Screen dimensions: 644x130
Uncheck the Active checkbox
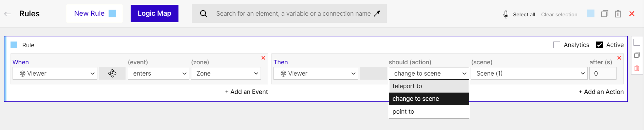point(600,45)
